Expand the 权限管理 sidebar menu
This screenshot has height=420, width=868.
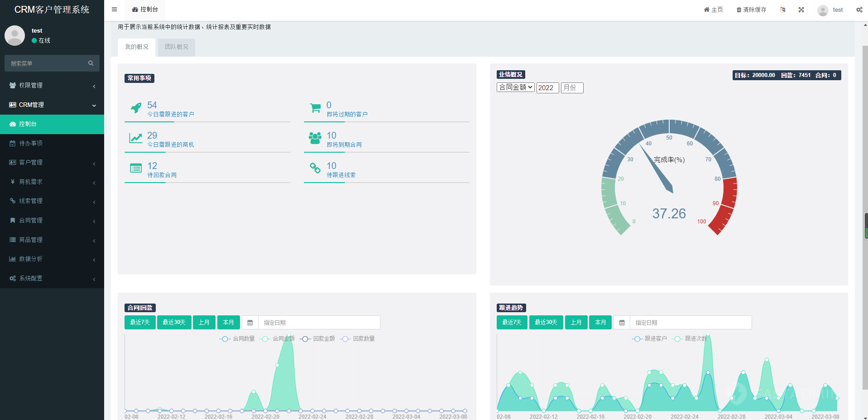click(x=52, y=86)
